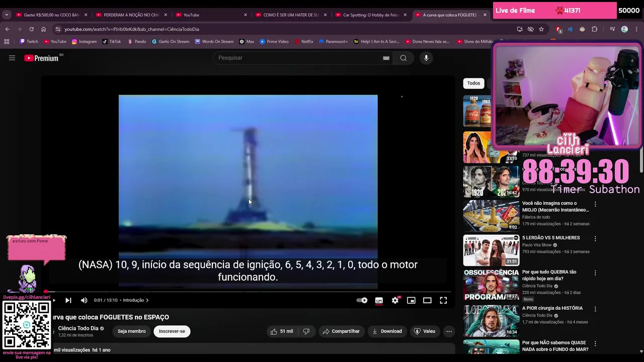Image resolution: width=644 pixels, height=362 pixels.
Task: Reload the current page
Action: coord(31,29)
